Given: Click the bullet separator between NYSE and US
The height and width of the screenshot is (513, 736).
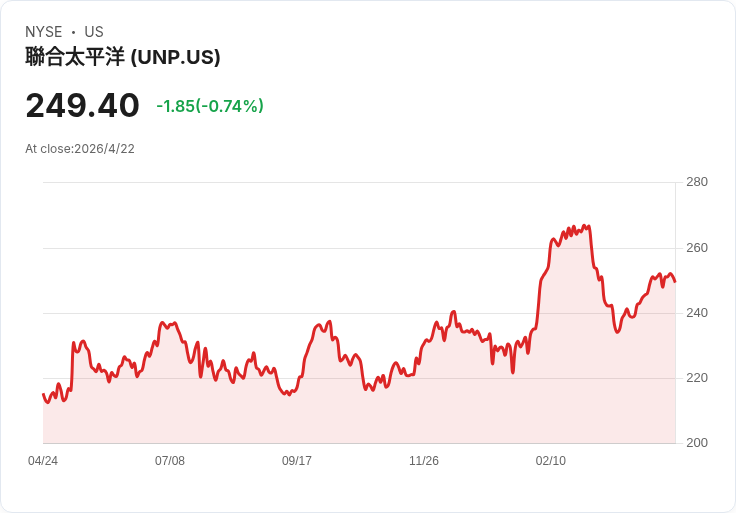Looking at the screenshot, I should [x=73, y=32].
